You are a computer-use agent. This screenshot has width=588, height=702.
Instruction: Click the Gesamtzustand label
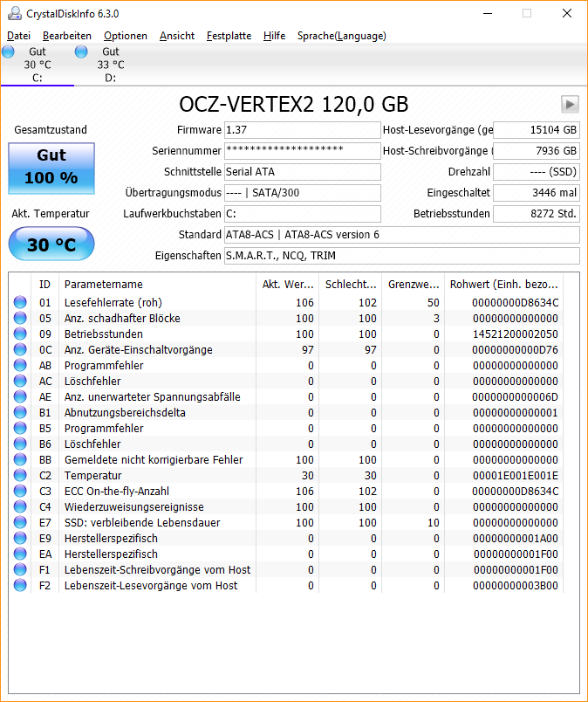[x=51, y=130]
